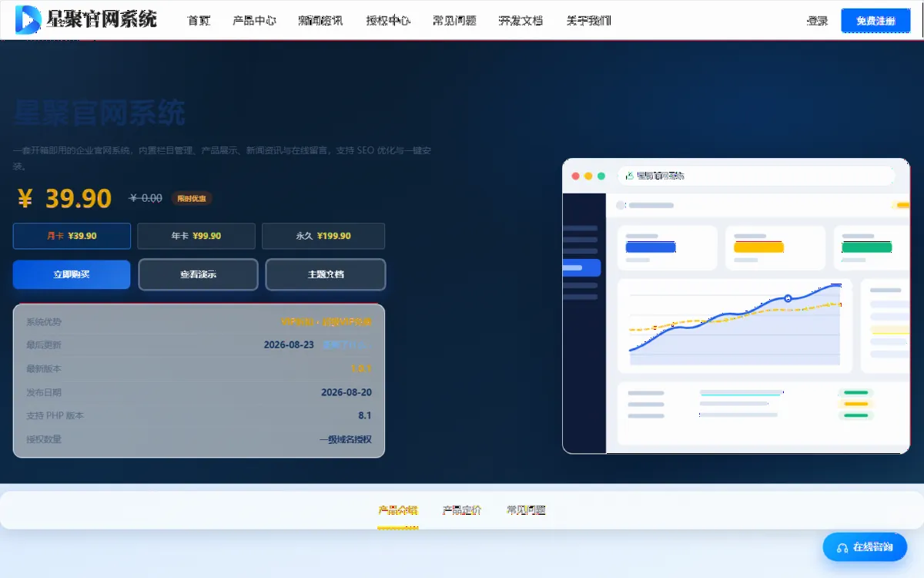924x578 pixels.
Task: Select the 月卡 ¥39.90 plan option
Action: [72, 236]
